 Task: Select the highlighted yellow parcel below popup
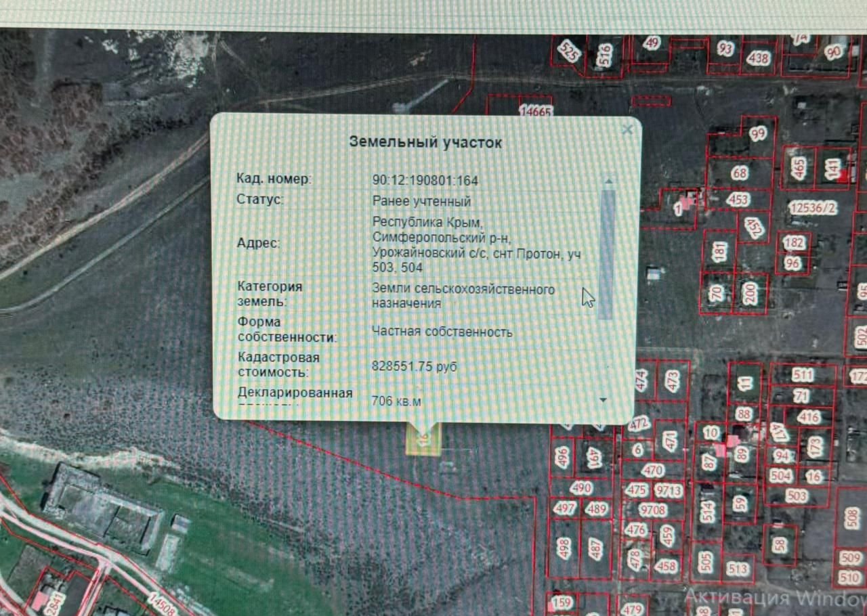[x=423, y=439]
